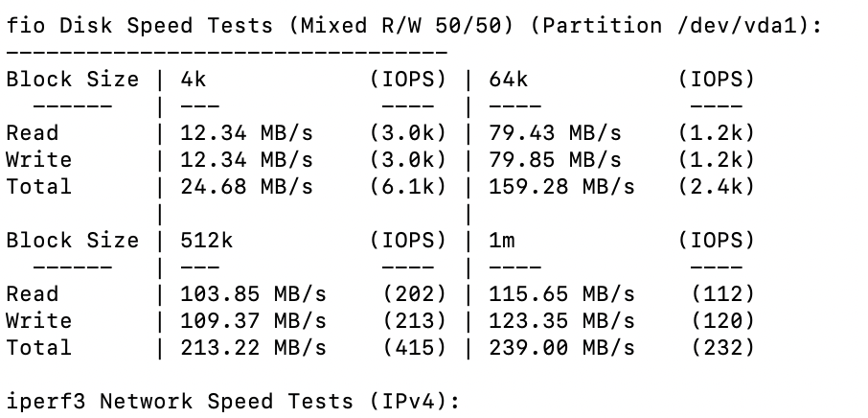
Task: Click the 64k block size header
Action: tap(508, 80)
